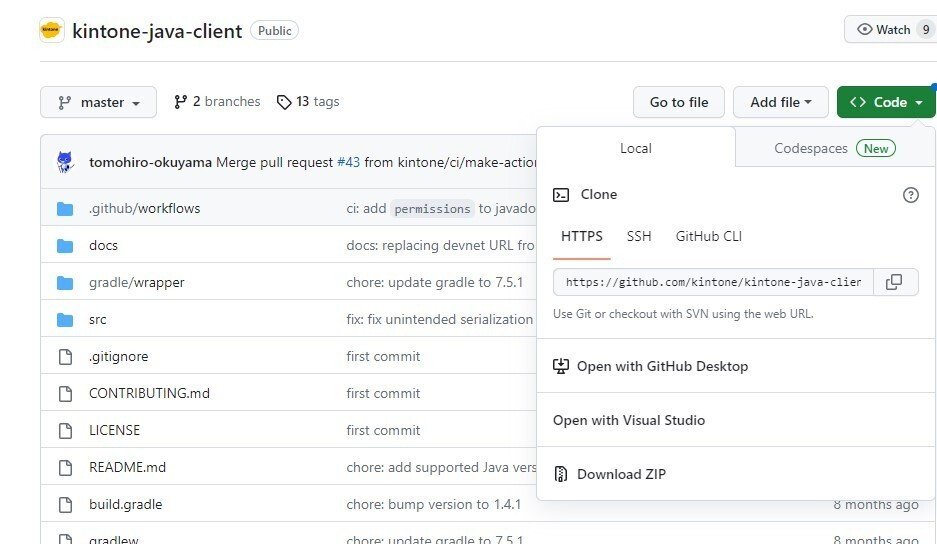The image size is (937, 544).
Task: Click the clone URL text field
Action: [713, 282]
